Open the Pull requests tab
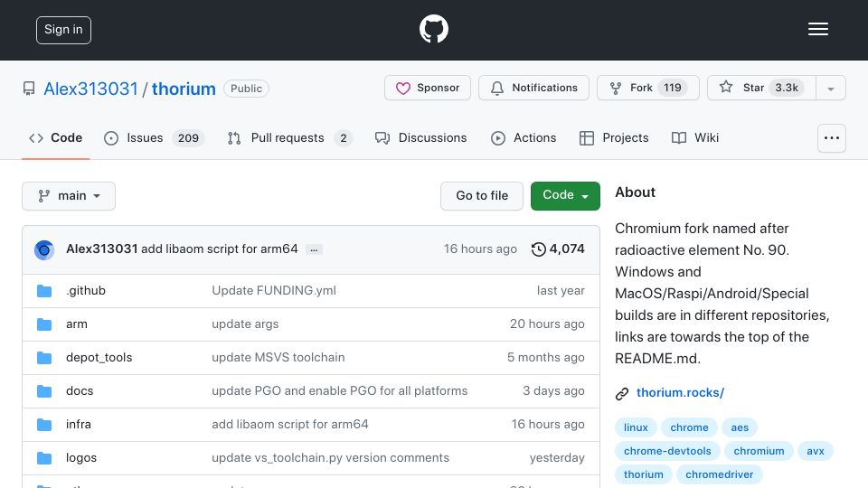868x488 pixels. point(289,137)
